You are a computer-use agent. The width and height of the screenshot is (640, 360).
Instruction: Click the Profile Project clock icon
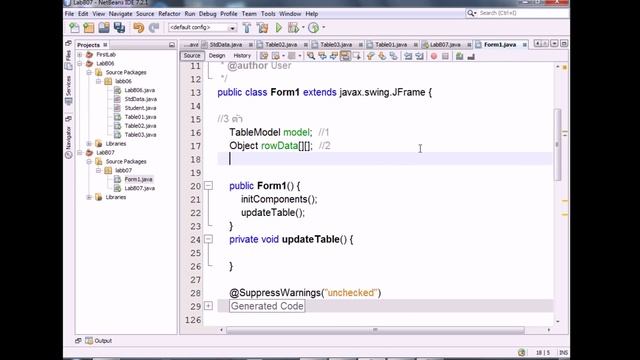313,28
